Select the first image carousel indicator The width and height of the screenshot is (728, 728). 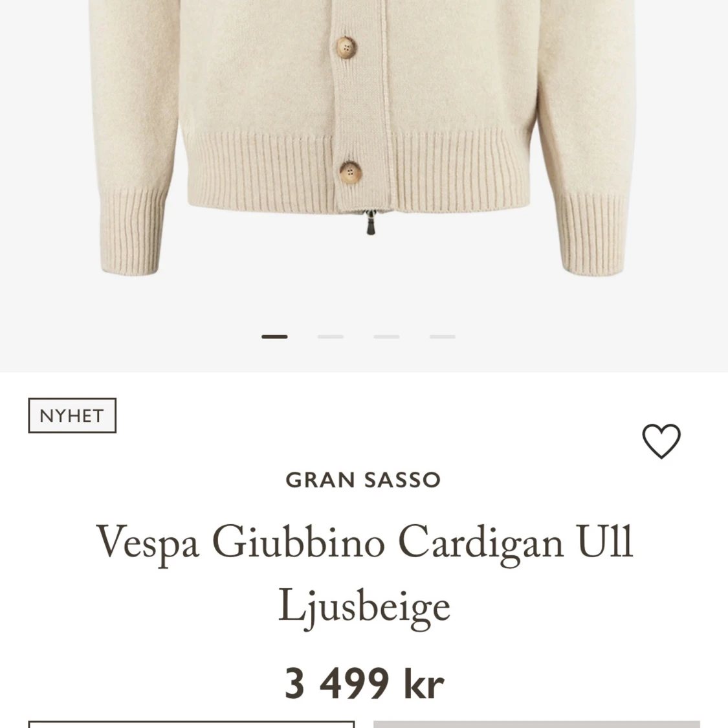click(x=274, y=336)
